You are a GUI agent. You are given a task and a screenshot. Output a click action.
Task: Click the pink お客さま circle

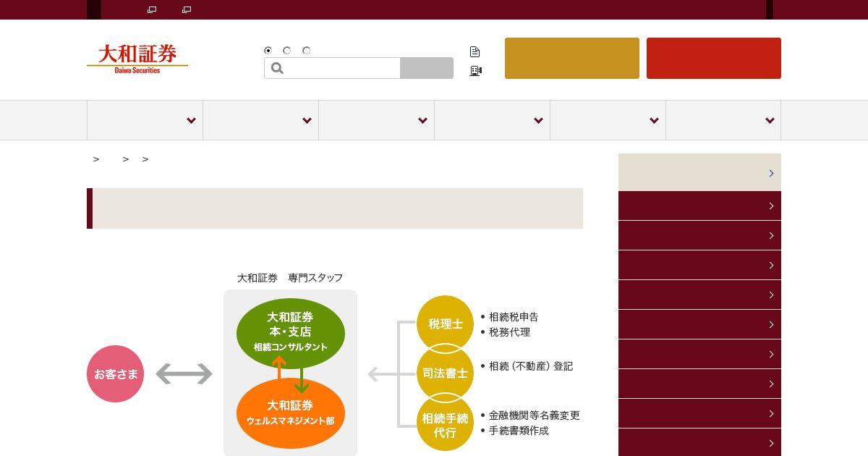coord(116,373)
